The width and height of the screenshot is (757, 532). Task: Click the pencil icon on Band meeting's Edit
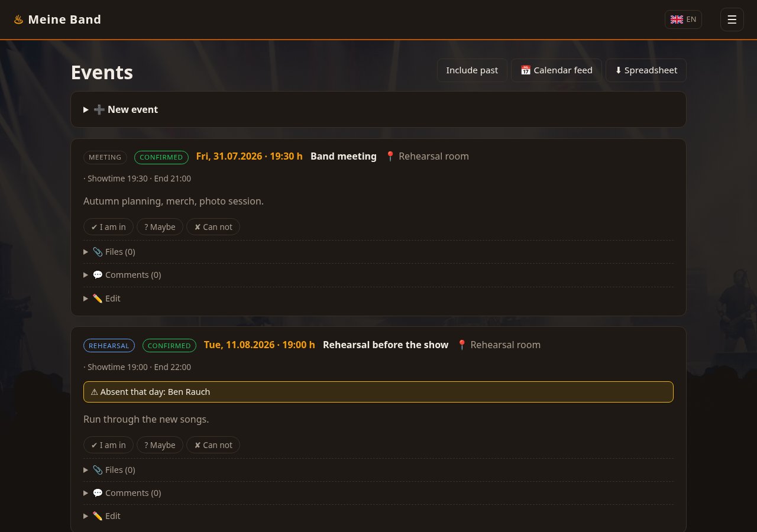click(x=98, y=299)
